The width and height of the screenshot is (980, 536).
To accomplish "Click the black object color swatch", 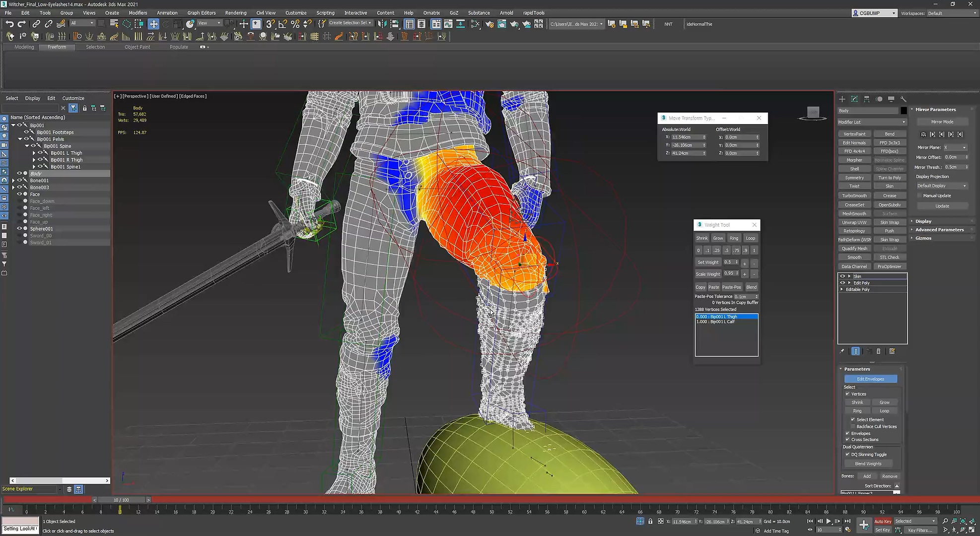I will coord(904,111).
